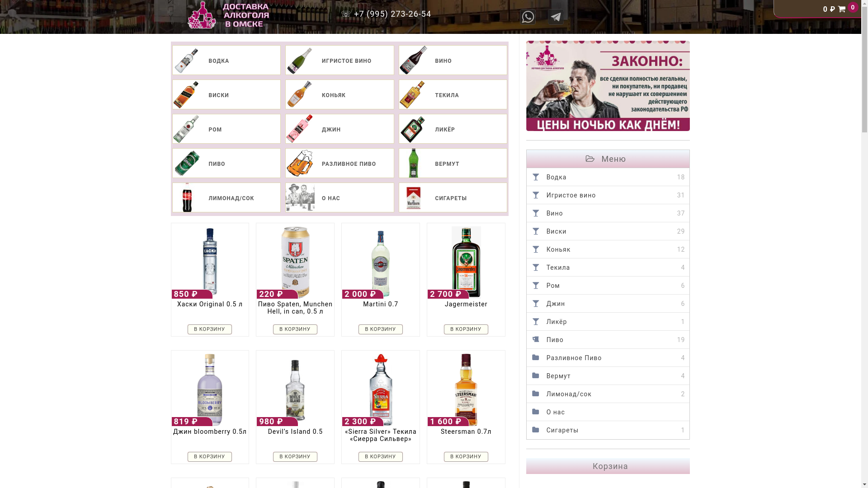Open ВИНО category tile
The image size is (868, 488).
coord(453,60)
